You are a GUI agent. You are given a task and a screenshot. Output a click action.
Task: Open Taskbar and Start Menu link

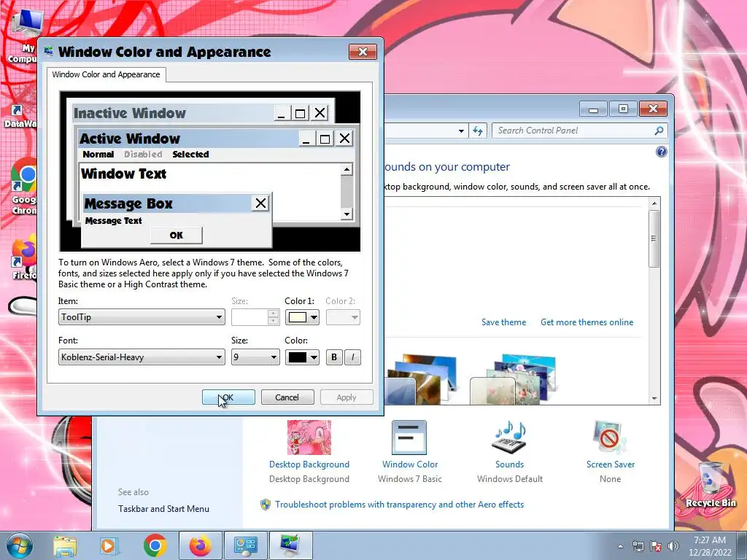(163, 509)
